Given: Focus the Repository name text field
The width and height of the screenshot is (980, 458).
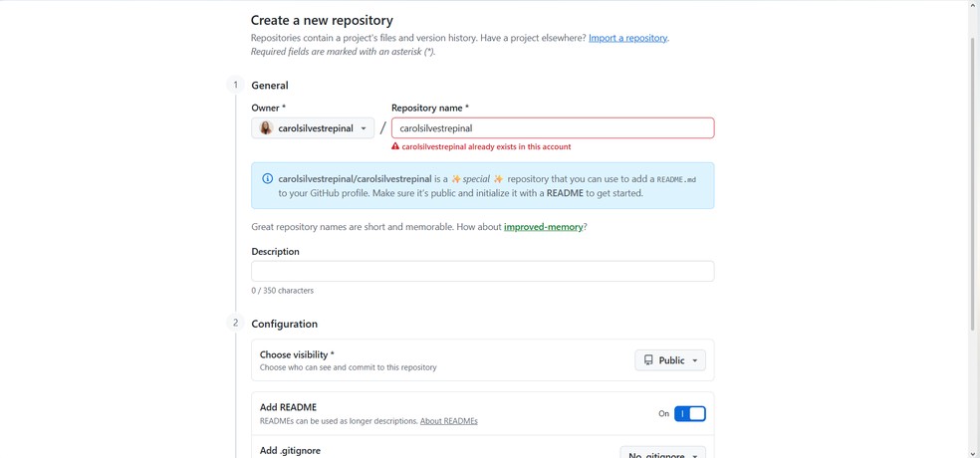Looking at the screenshot, I should click(x=553, y=128).
